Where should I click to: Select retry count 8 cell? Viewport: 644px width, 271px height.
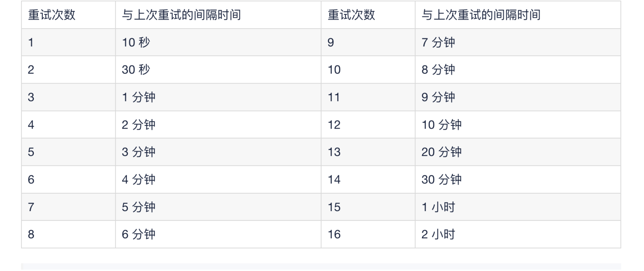coord(31,234)
